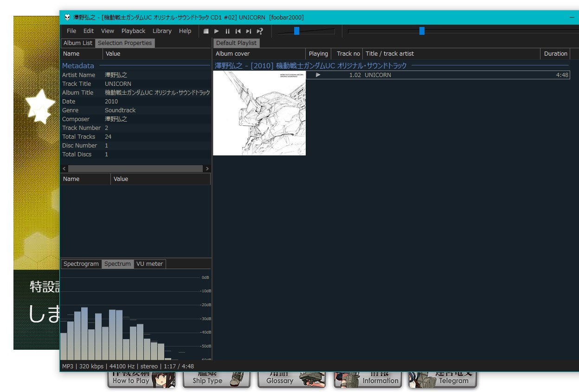Click the Play button in the toolbar

pos(217,31)
